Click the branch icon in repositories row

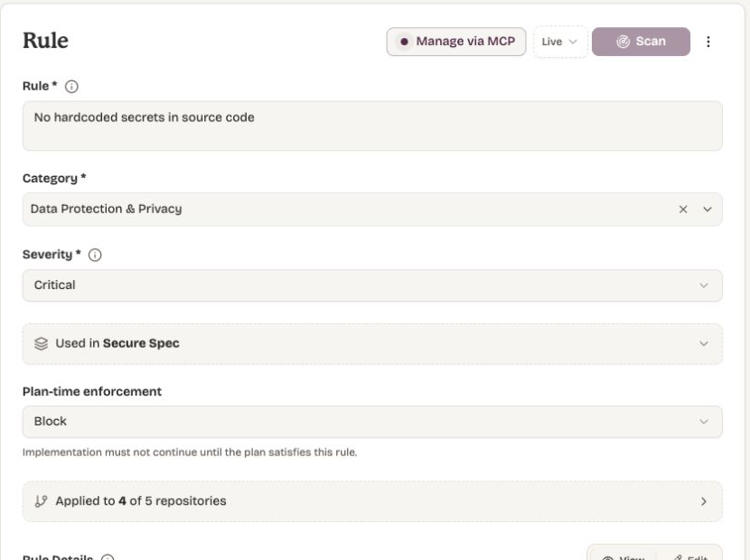click(x=42, y=501)
